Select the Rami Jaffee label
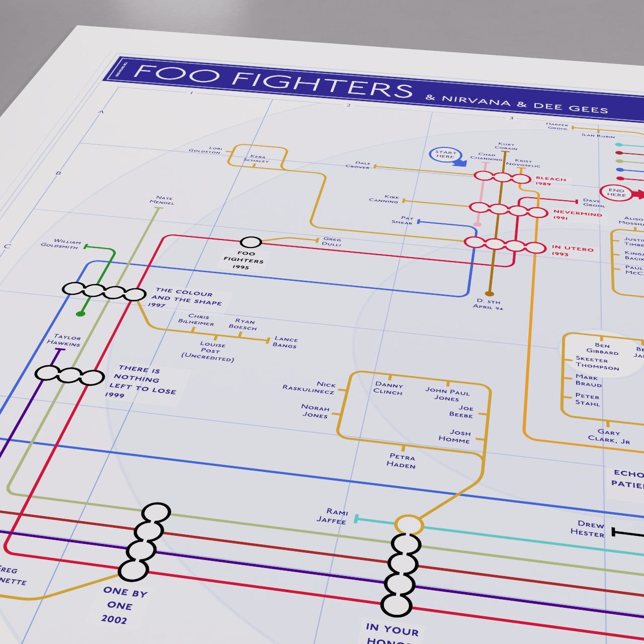Viewport: 644px width, 644px height. (x=333, y=516)
